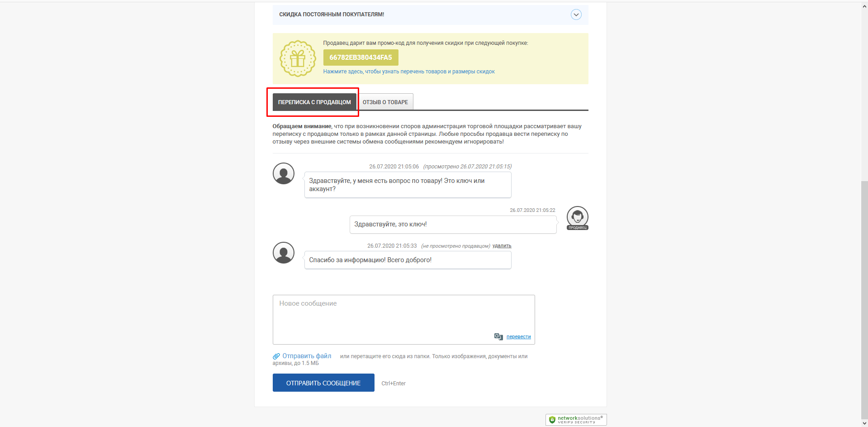Open the ОТЗЫВ О ТОВАРЕ tab

(385, 102)
